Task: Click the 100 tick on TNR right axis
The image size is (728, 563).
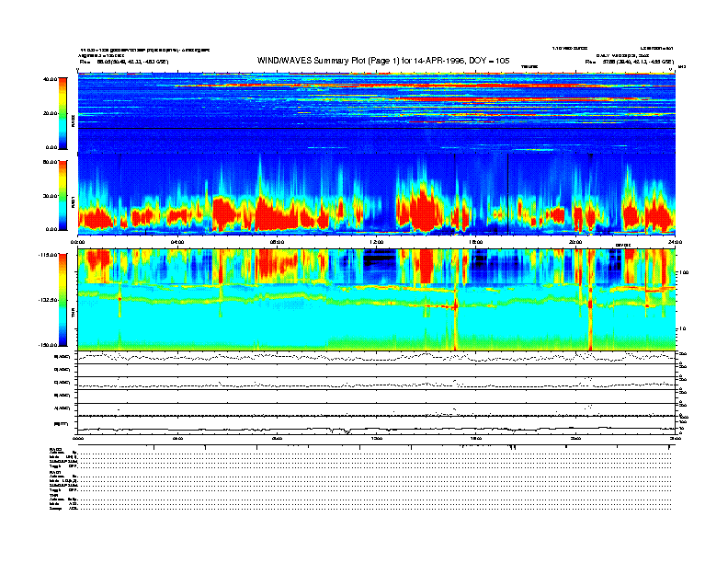Action: pyautogui.click(x=684, y=272)
